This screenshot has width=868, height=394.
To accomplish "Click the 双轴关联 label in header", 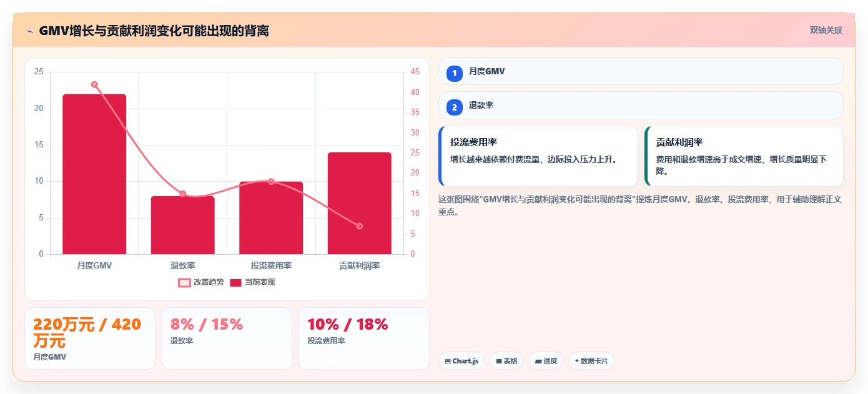I will pyautogui.click(x=826, y=31).
